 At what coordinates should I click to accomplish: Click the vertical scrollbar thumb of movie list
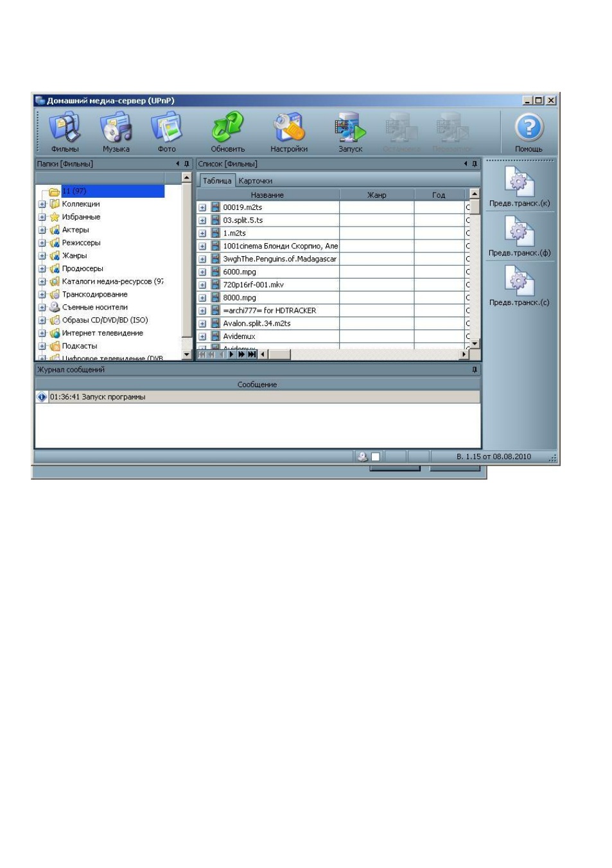[x=475, y=207]
